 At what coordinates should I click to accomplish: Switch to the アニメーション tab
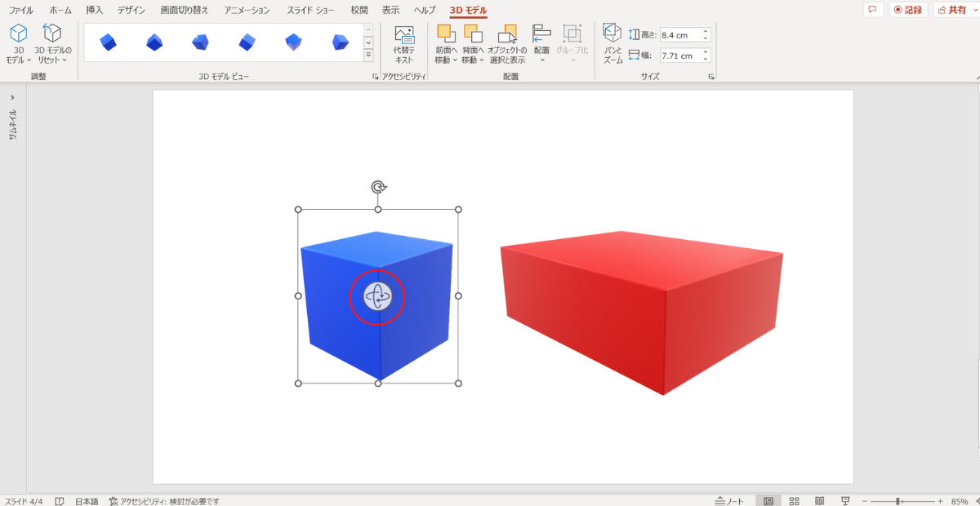[x=247, y=11]
